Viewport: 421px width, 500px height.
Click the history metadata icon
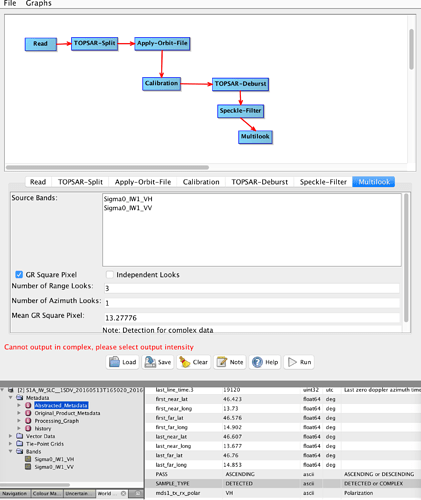click(28, 428)
